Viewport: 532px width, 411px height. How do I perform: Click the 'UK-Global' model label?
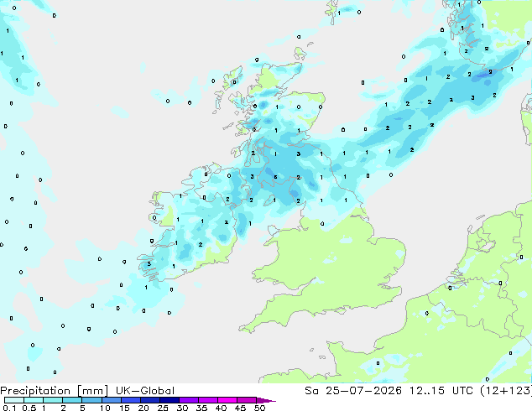click(x=145, y=391)
